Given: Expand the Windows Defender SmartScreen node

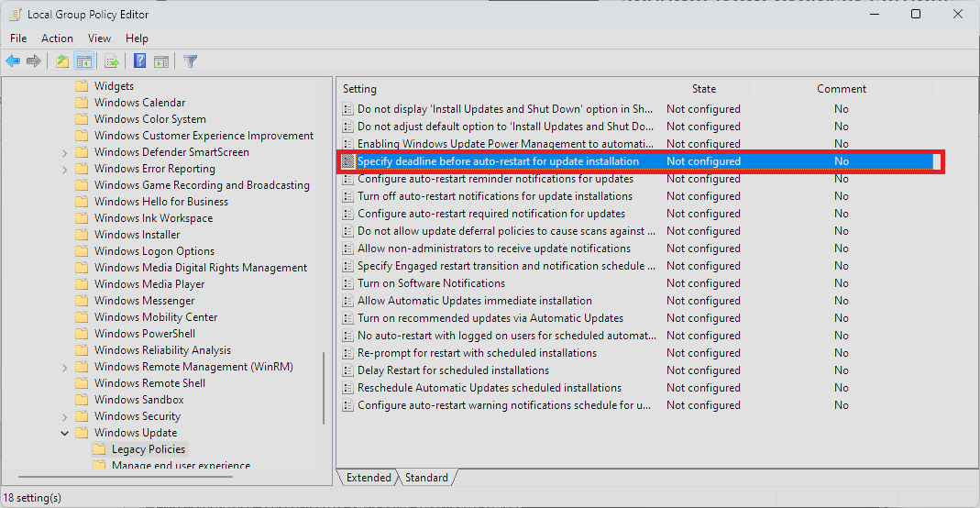Looking at the screenshot, I should [x=64, y=152].
